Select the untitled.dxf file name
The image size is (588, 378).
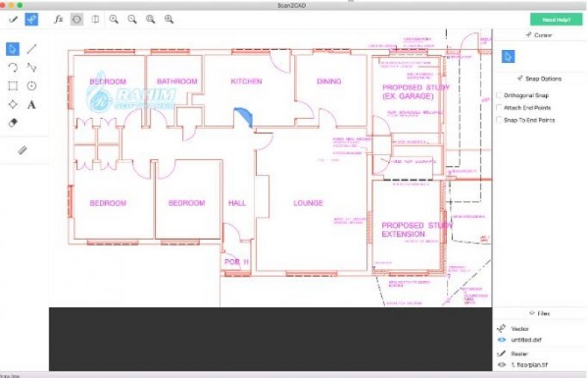pos(526,340)
